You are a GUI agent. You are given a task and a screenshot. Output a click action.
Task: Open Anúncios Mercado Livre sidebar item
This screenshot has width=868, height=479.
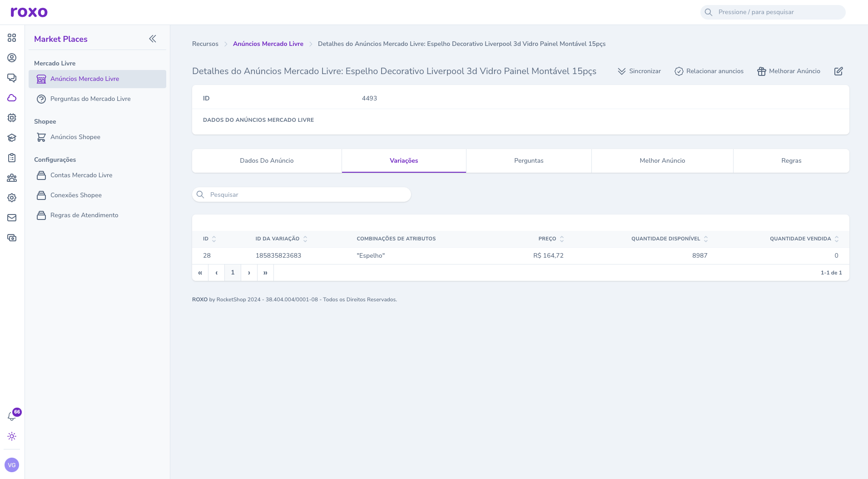tap(97, 79)
